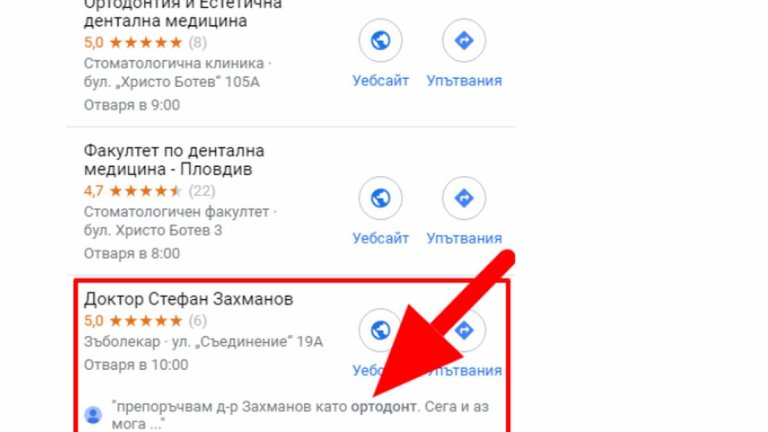Click Упътвания label for Факултет по дентална медицина

point(464,238)
